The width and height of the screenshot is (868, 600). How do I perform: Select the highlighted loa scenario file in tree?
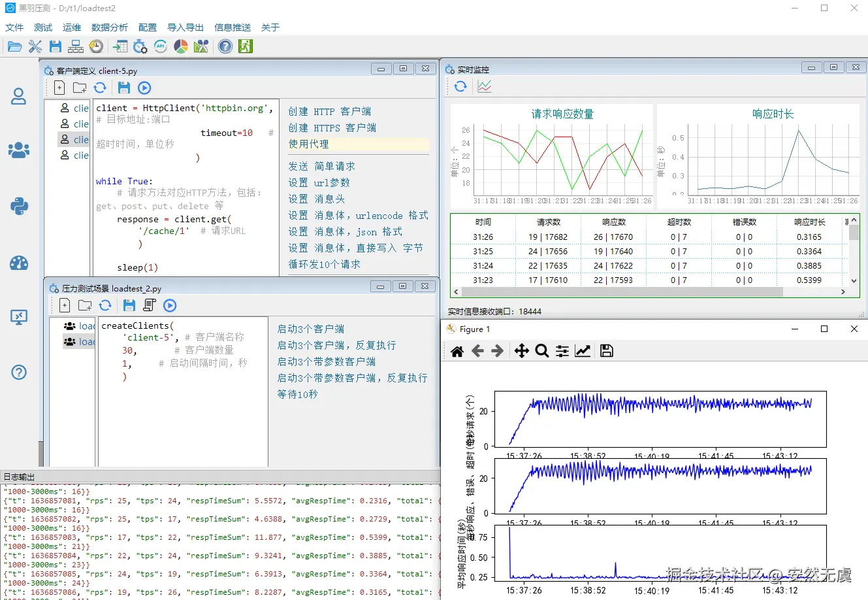(x=80, y=341)
